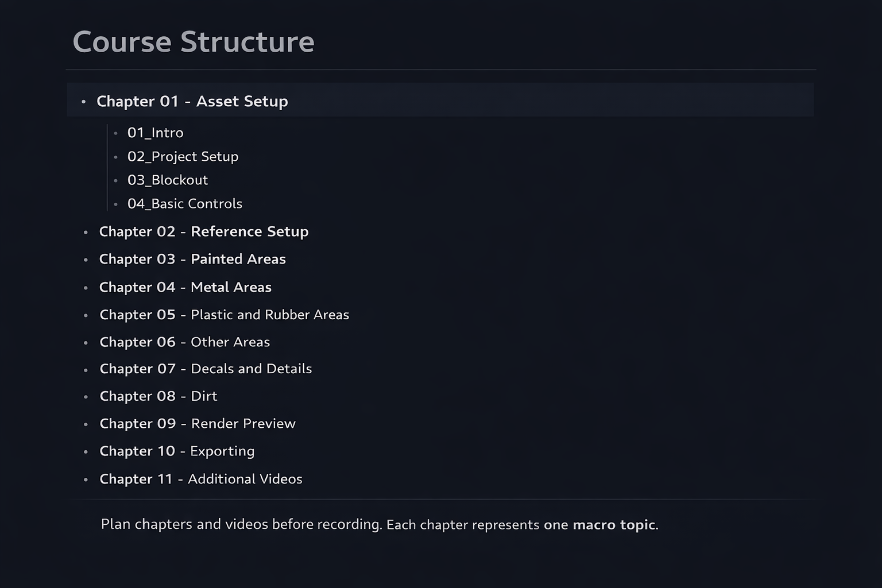Open the 03_Blockout sub-item

pyautogui.click(x=167, y=180)
